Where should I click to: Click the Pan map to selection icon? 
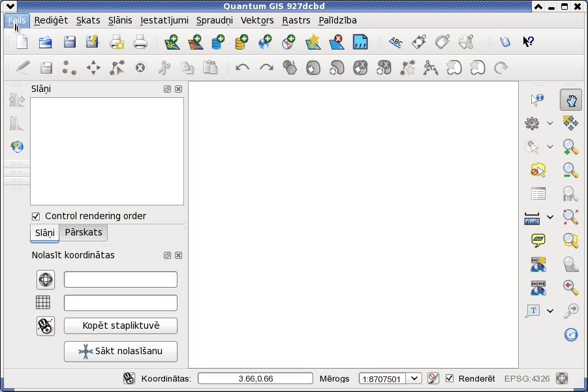[x=570, y=123]
